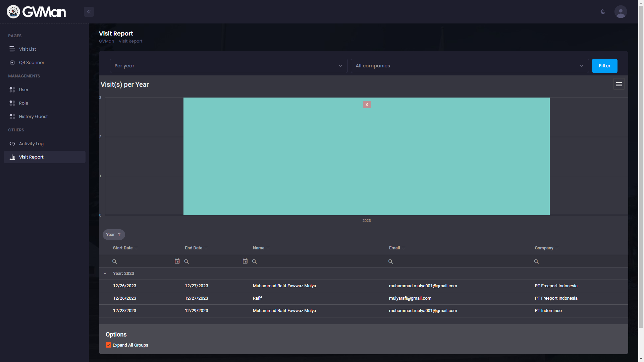
Task: Go to Role management
Action: pyautogui.click(x=45, y=103)
